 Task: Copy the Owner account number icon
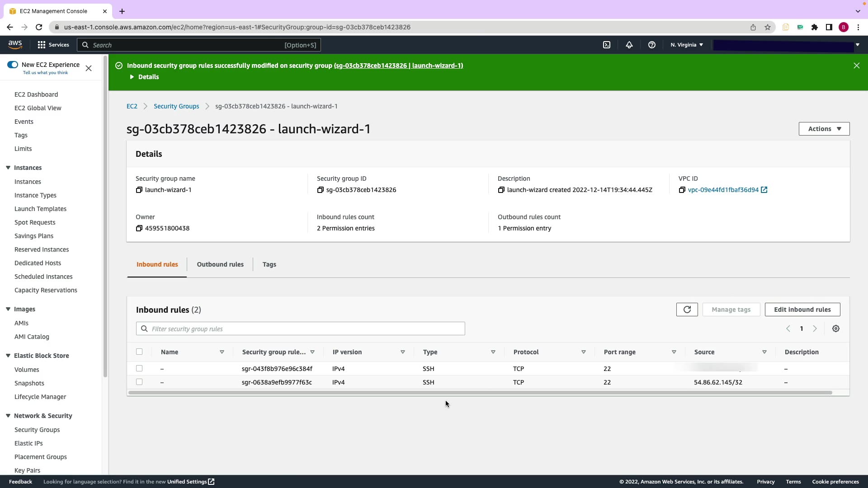[x=139, y=228]
